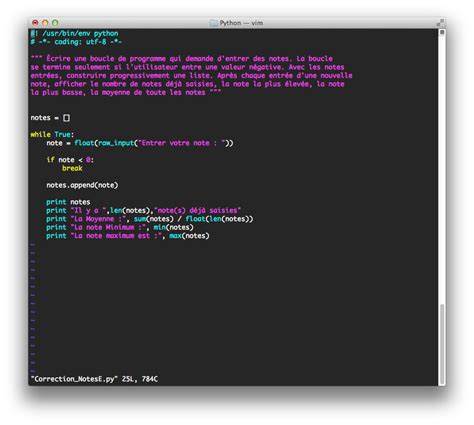The image size is (474, 425).
Task: Click the shebang line "#! /usr/bin/env python"
Action: (74, 33)
